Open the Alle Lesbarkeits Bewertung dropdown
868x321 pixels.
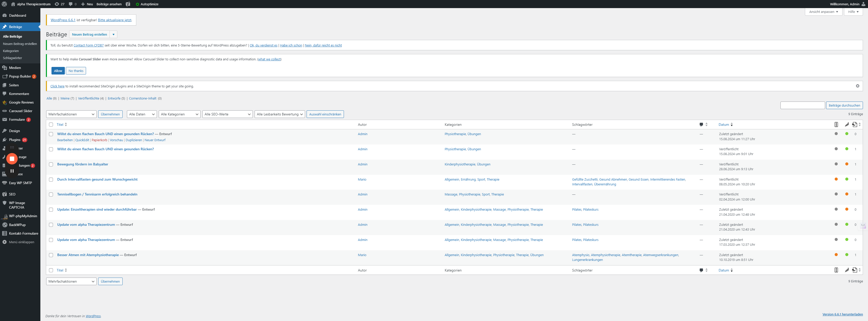click(x=280, y=114)
